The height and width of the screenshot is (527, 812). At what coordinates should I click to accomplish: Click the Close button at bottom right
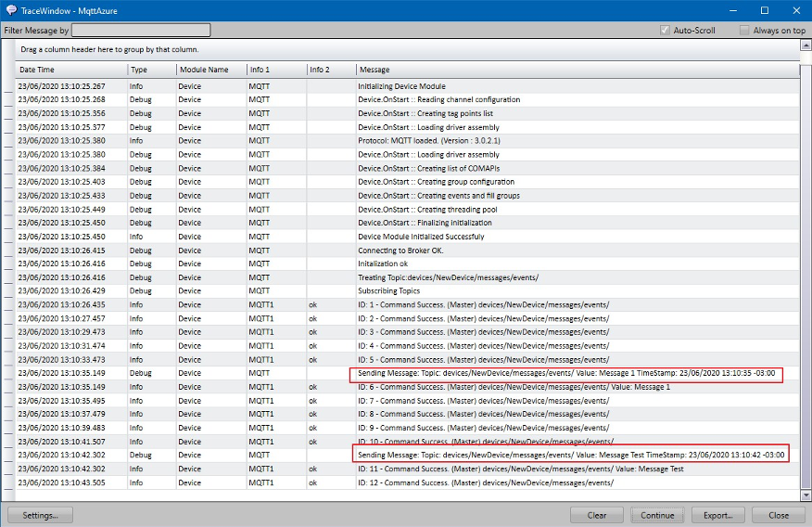778,515
